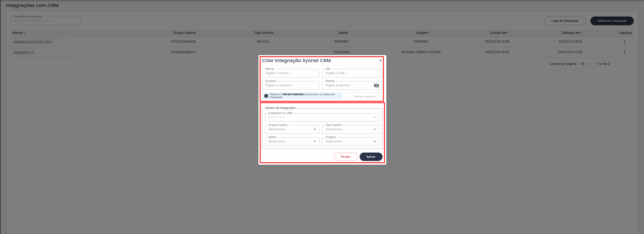Screen dimensions: 644x234
Task: Focus the Nome input field
Action: point(290,73)
